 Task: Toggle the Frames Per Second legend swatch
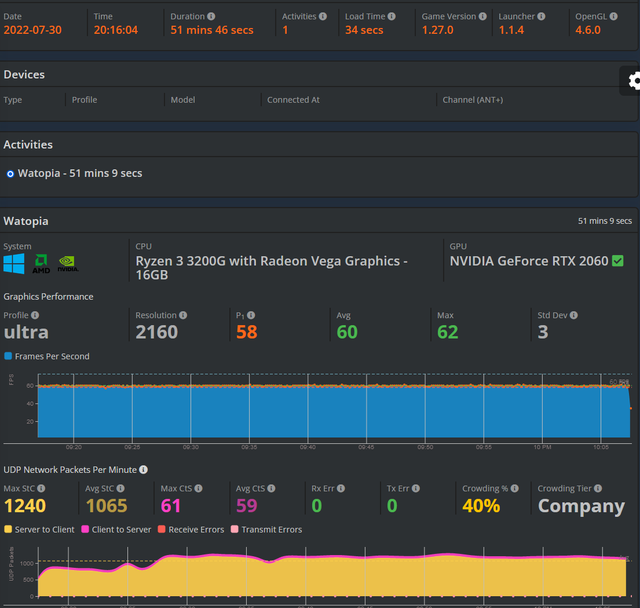pyautogui.click(x=8, y=356)
